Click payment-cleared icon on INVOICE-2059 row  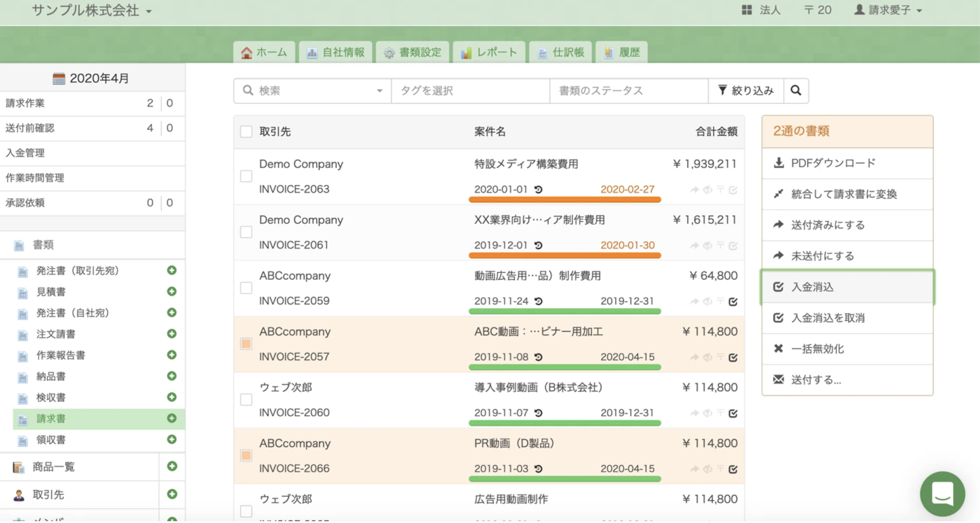click(733, 301)
